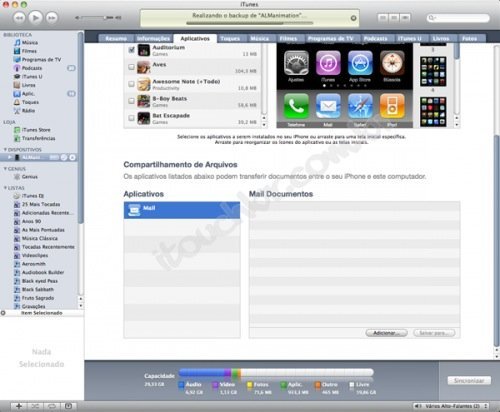
Task: Expand the ALMani device triangle
Action: 10,157
